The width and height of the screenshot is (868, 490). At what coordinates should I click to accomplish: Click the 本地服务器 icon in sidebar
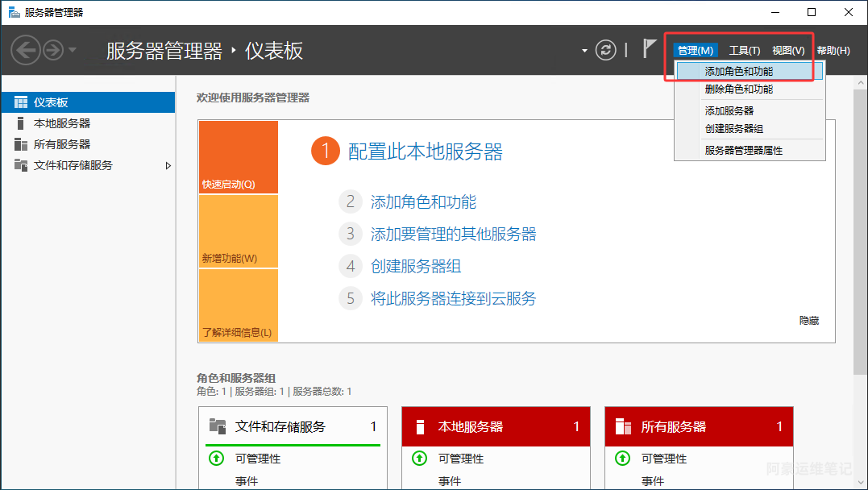pos(20,123)
